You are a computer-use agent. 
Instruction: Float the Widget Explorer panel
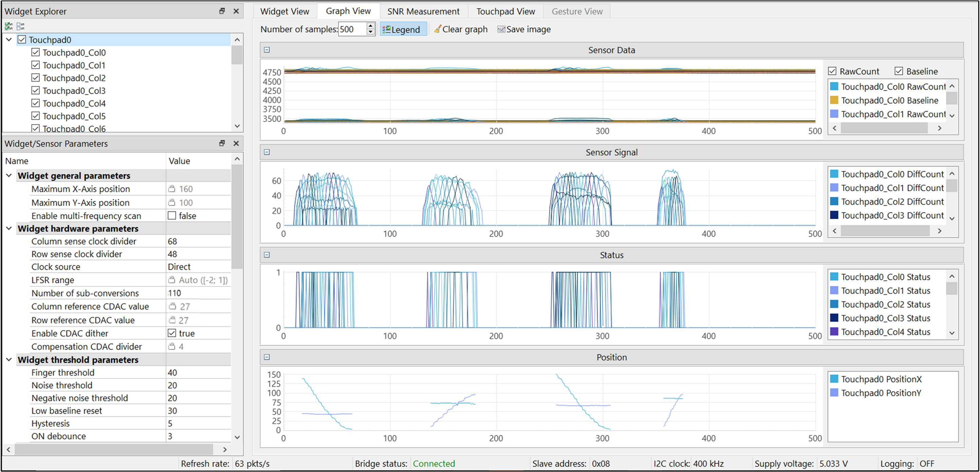[x=222, y=11]
